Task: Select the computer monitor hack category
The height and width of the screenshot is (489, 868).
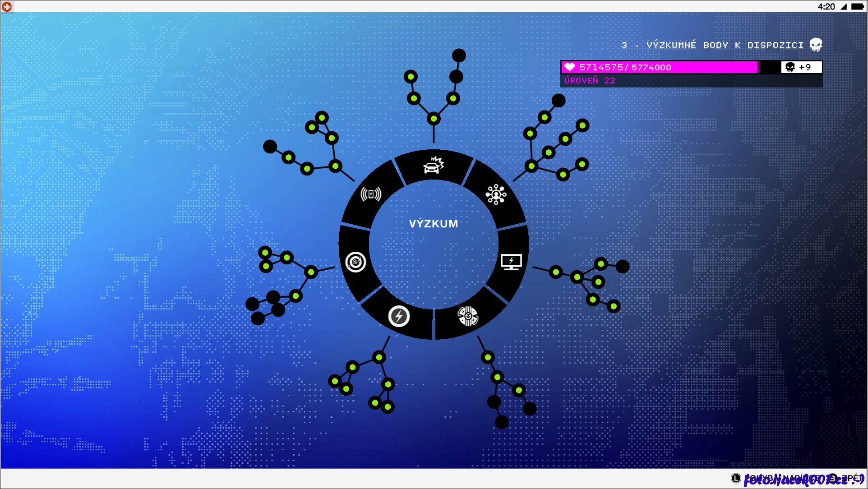Action: (511, 262)
